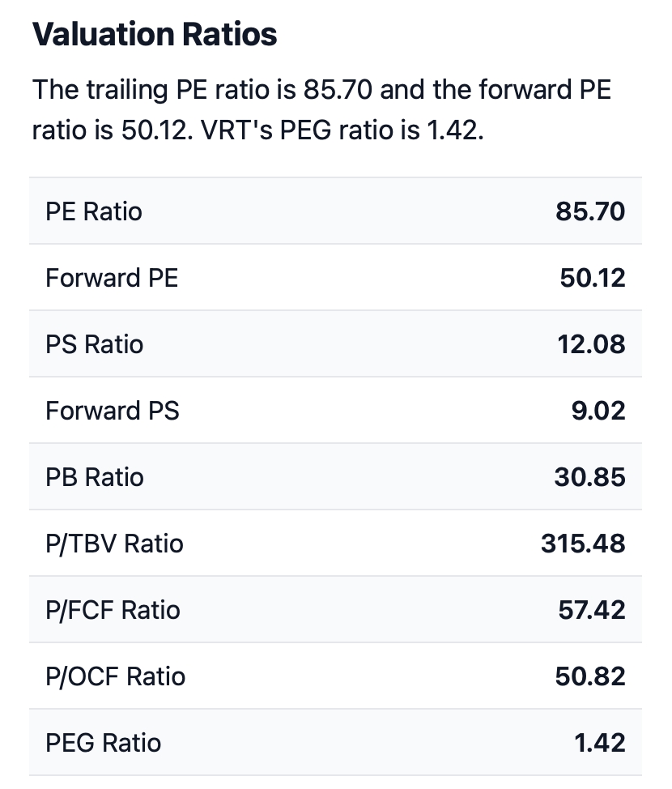Select the P/FCF Ratio row label
The image size is (672, 789).
click(x=113, y=610)
